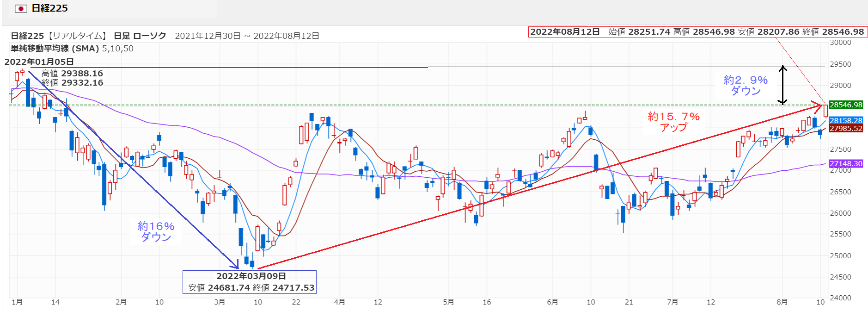Viewport: 868px width, 311px height.
Task: Click the green 28546.98 current price tag
Action: click(846, 105)
